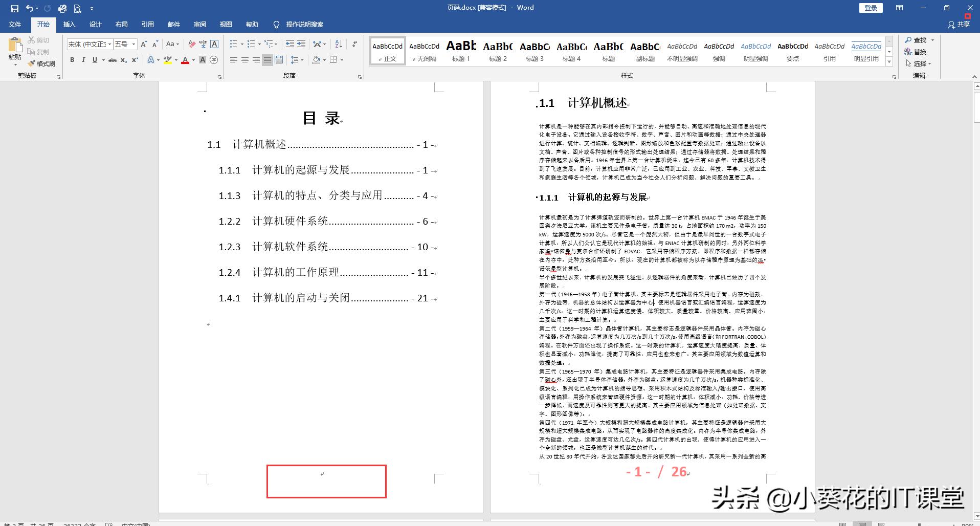Click the Clear All Formatting icon
Viewport: 980px width, 526px height.
192,44
